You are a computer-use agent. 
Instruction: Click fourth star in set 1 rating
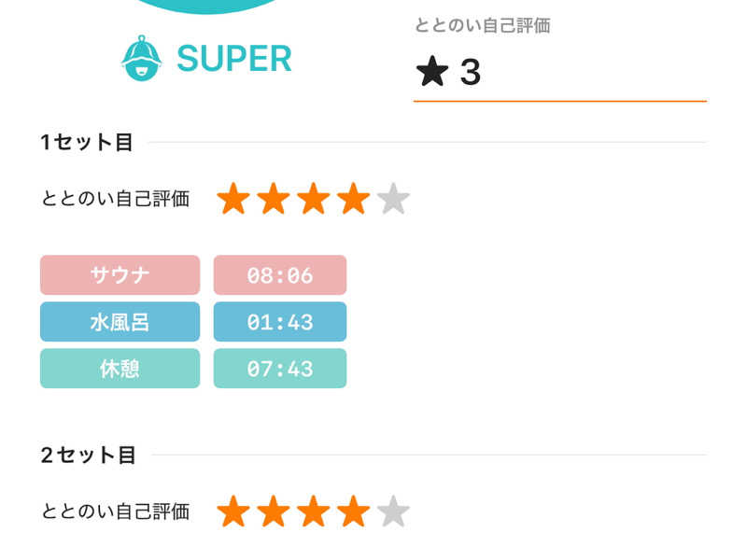click(354, 199)
